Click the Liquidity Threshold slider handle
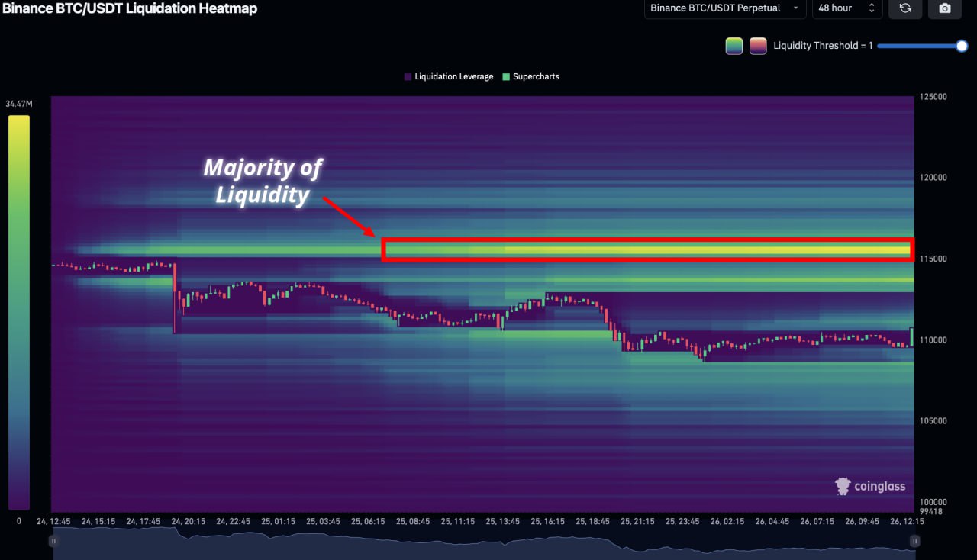Image resolution: width=977 pixels, height=560 pixels. [x=962, y=46]
